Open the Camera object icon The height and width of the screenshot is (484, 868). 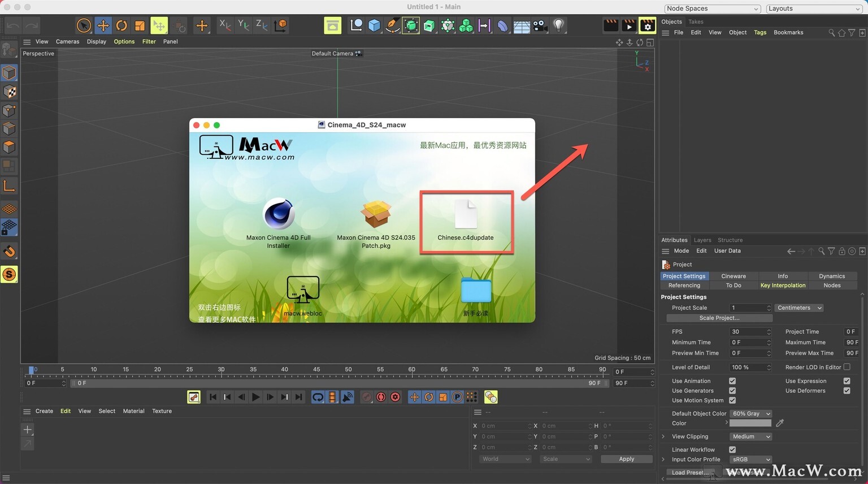point(540,25)
